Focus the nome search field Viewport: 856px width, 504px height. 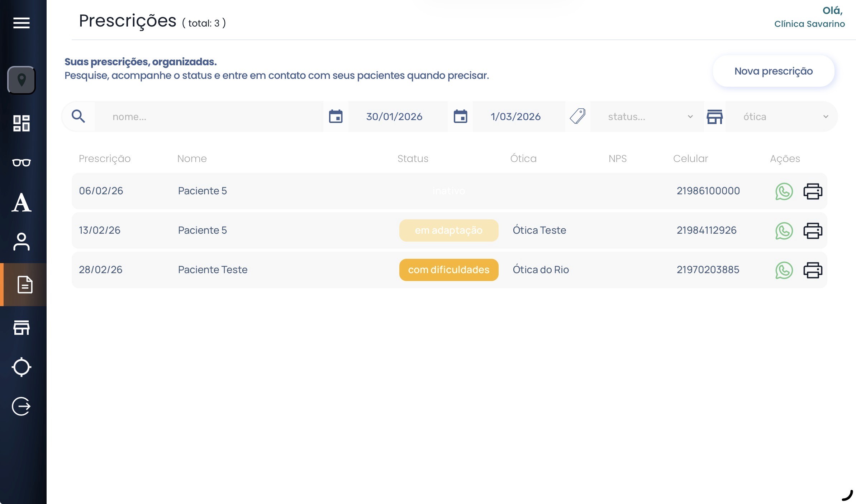click(x=208, y=117)
